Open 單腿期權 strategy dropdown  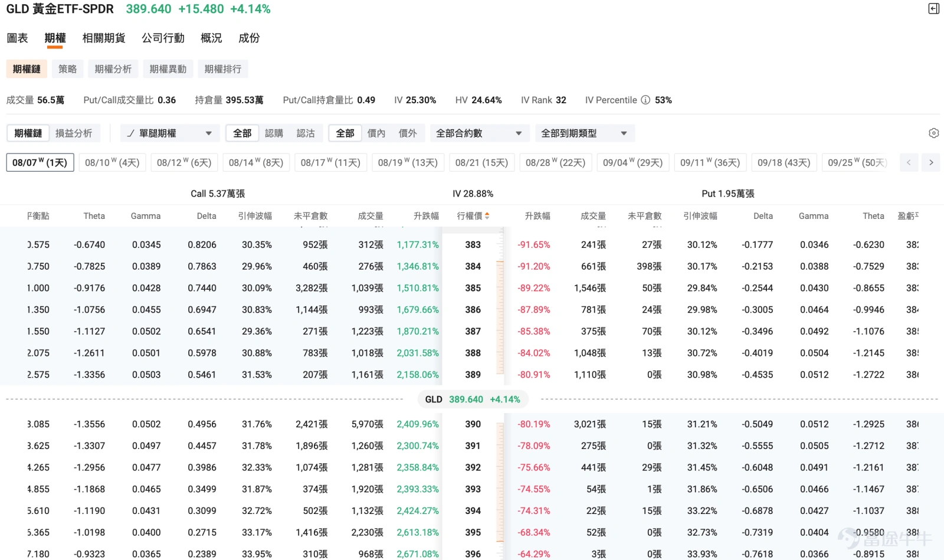(x=170, y=133)
